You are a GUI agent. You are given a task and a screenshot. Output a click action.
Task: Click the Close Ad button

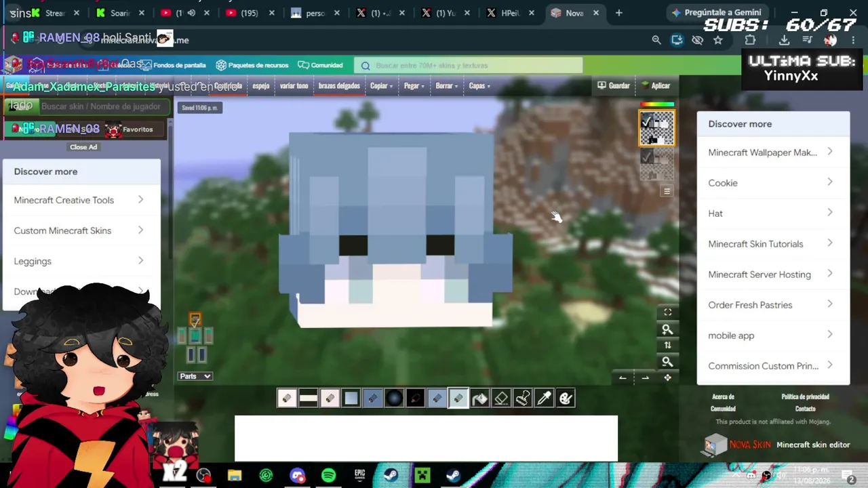click(83, 147)
